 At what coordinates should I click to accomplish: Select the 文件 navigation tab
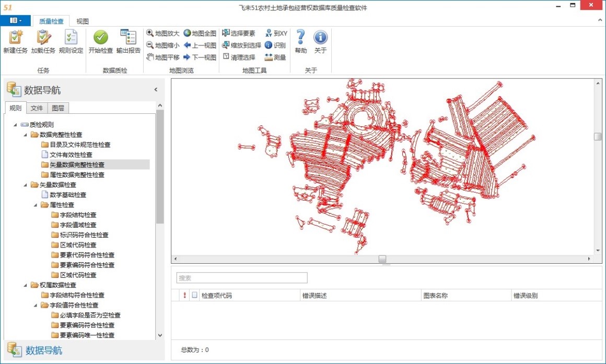37,108
